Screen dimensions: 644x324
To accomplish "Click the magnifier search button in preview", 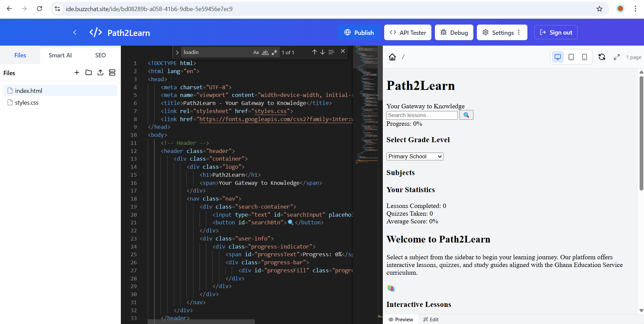I will (466, 115).
